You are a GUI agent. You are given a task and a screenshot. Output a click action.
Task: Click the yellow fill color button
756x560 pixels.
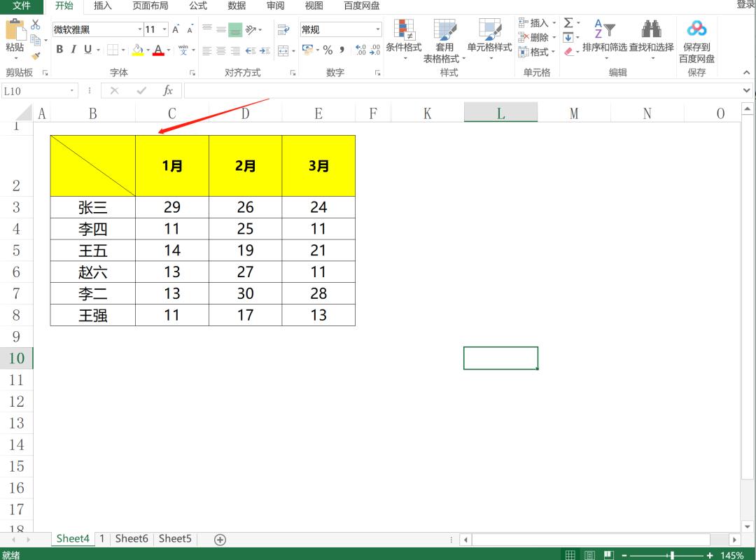[x=137, y=50]
